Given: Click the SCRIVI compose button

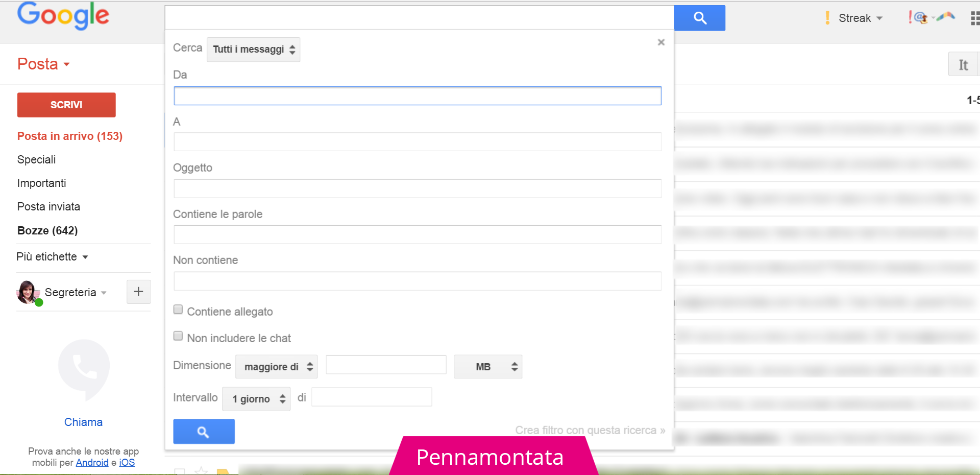Looking at the screenshot, I should click(66, 105).
